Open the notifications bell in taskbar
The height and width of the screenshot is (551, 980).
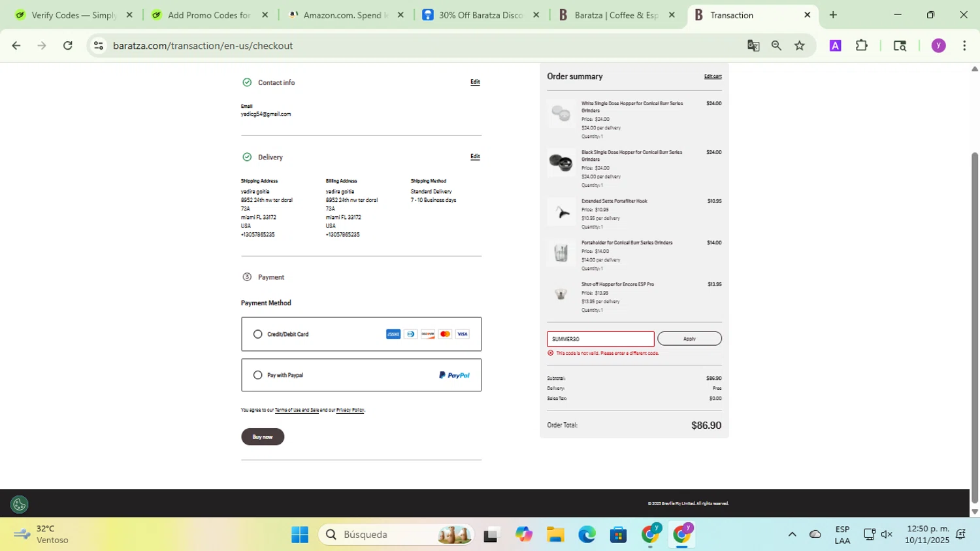coord(961,535)
